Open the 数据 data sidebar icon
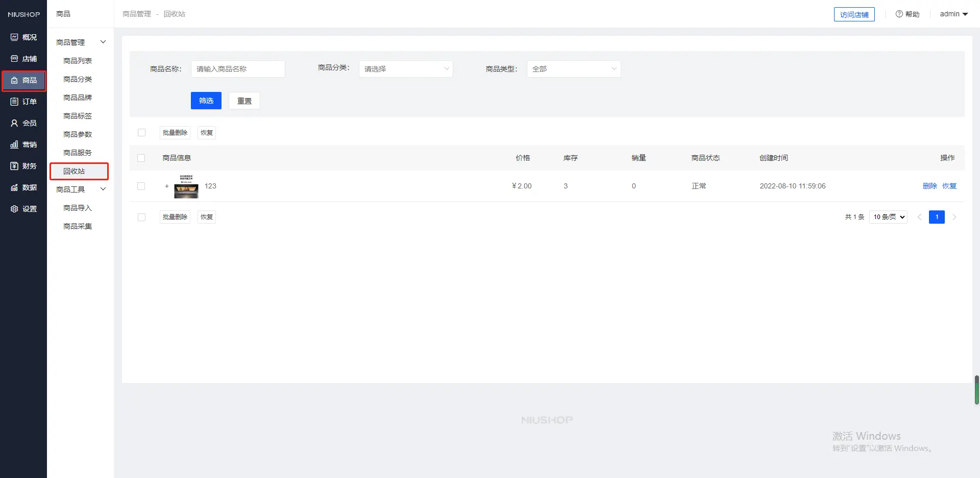The width and height of the screenshot is (980, 478). (14, 187)
